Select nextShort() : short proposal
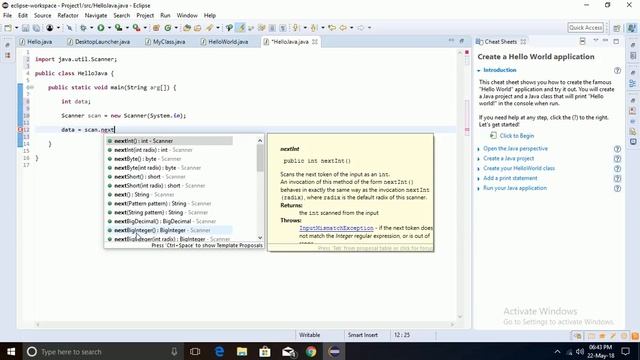This screenshot has width=640, height=360. [169, 177]
